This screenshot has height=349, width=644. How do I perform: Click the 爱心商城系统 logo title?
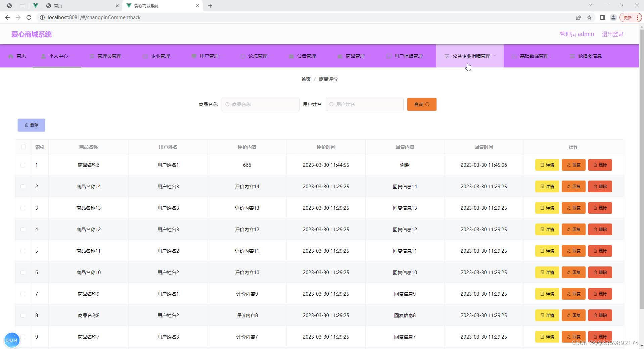pyautogui.click(x=32, y=34)
